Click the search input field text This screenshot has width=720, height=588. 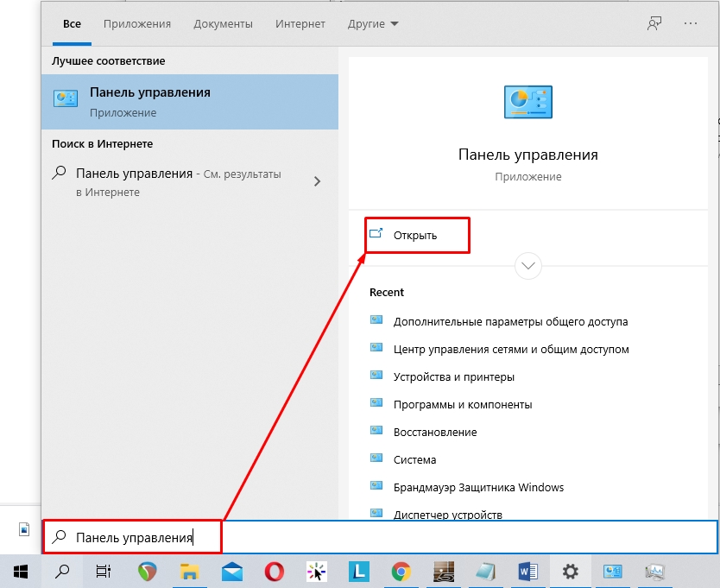pos(134,537)
